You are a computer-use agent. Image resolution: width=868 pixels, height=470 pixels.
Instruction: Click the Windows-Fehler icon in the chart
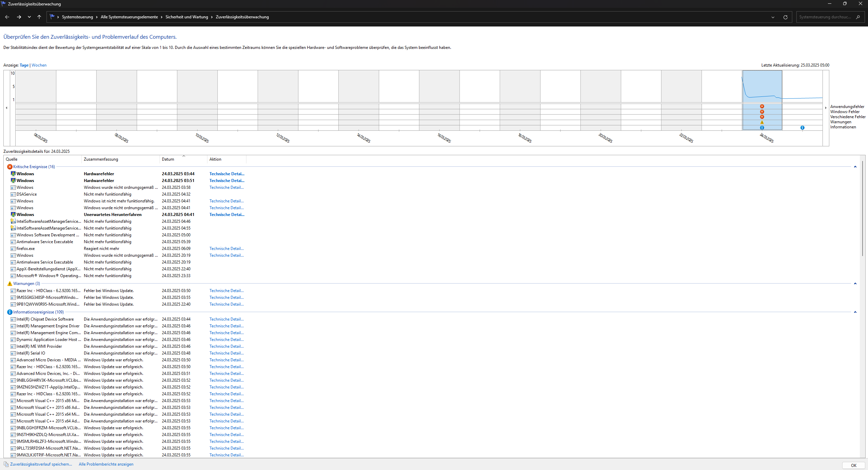point(762,112)
